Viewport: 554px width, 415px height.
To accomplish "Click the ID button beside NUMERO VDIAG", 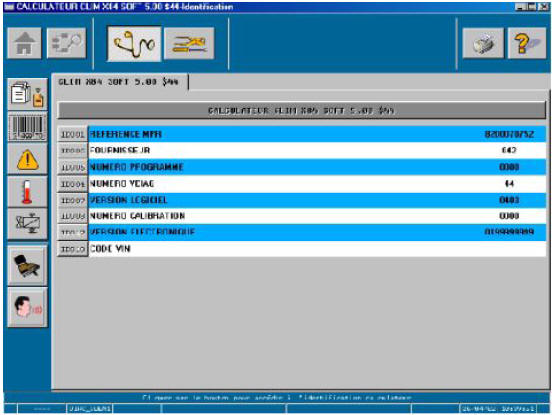I will 72,184.
